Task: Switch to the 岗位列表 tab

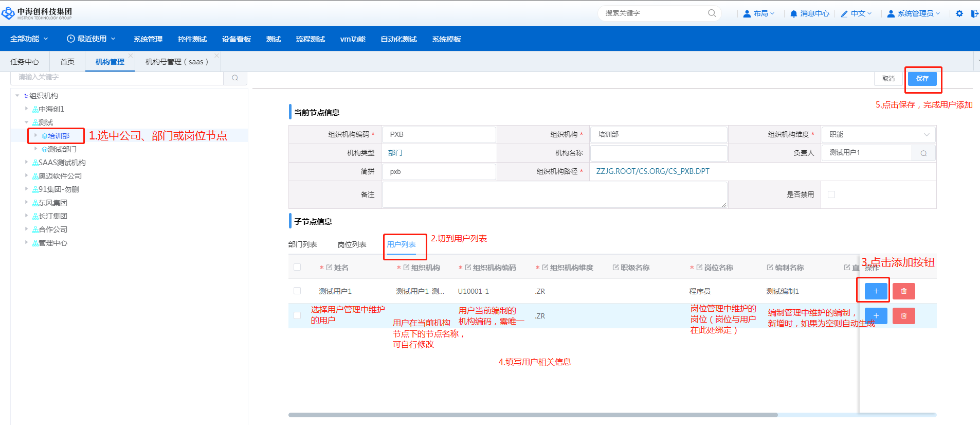Action: click(352, 244)
